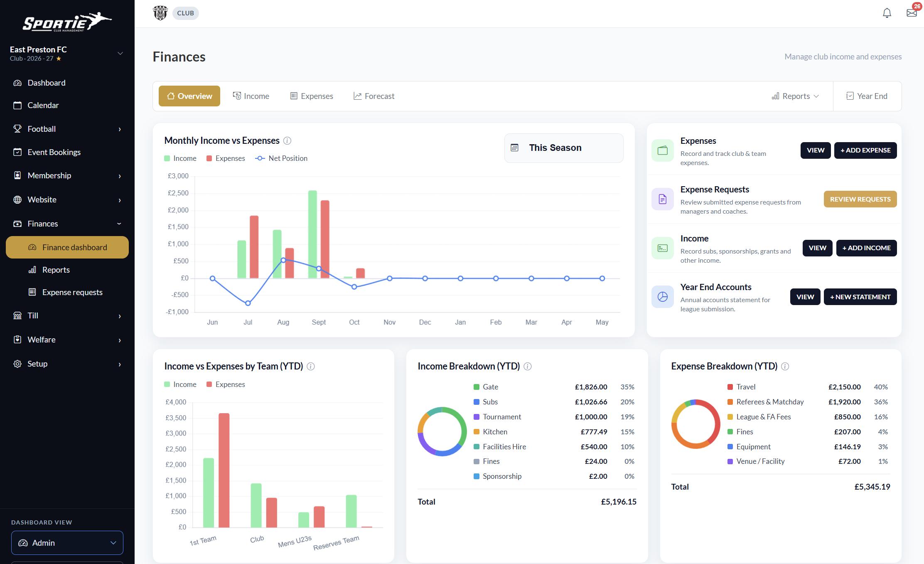Toggle Expenses series in monthly chart legend
Image resolution: width=924 pixels, height=564 pixels.
(x=226, y=158)
